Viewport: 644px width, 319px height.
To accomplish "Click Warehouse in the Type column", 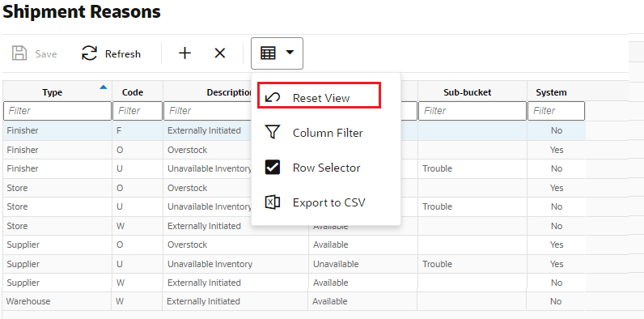I will (28, 301).
